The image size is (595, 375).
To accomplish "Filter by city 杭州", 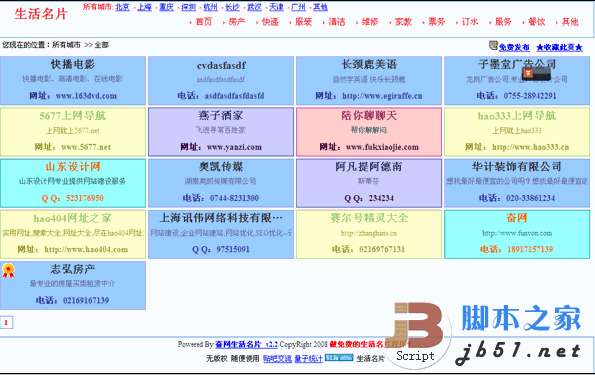I will [x=211, y=7].
